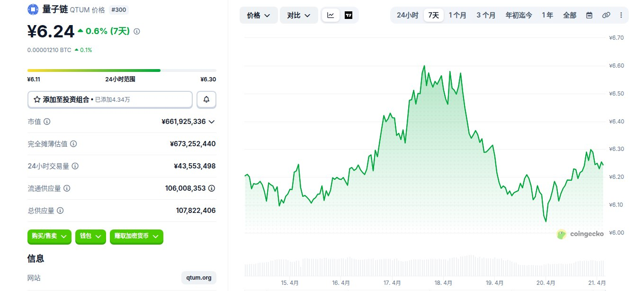Image resolution: width=644 pixels, height=291 pixels.
Task: Open the 购买/售卖 dropdown
Action: pyautogui.click(x=50, y=236)
